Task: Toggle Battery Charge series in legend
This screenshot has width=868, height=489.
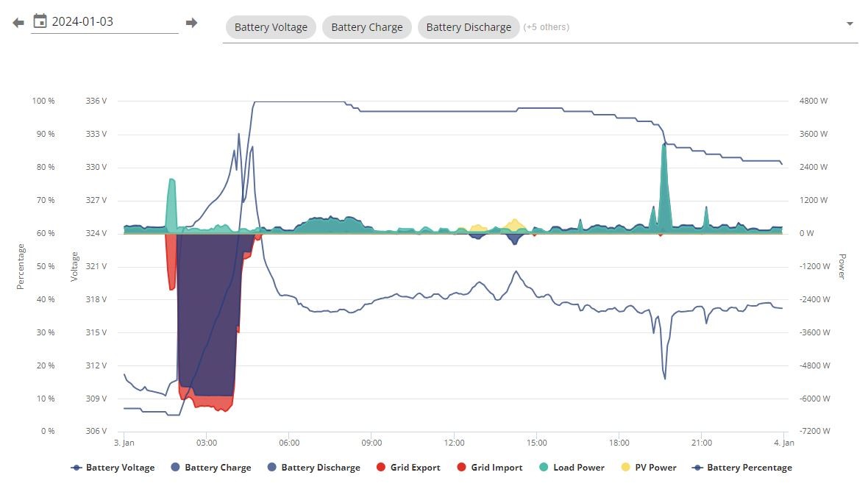Action: coord(211,468)
